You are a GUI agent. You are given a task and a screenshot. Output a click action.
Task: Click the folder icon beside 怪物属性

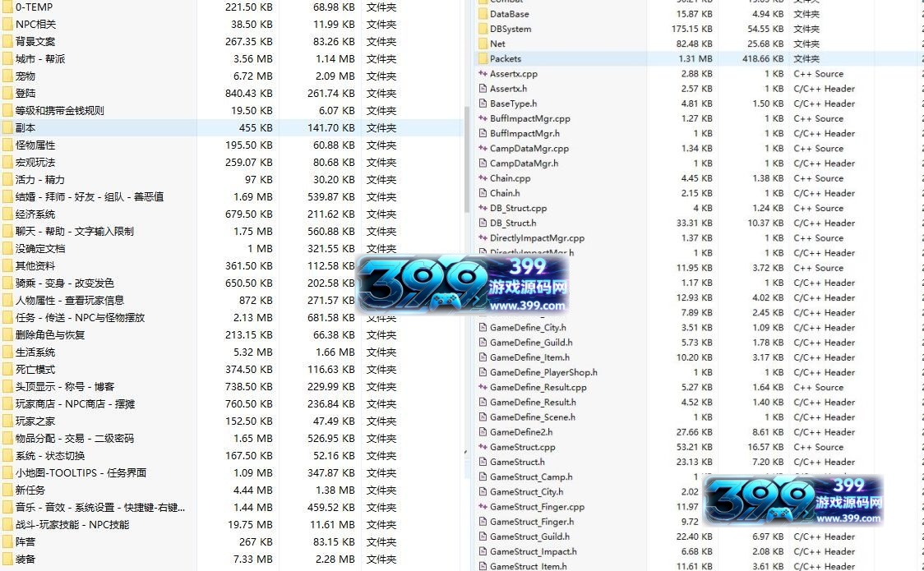(x=7, y=145)
